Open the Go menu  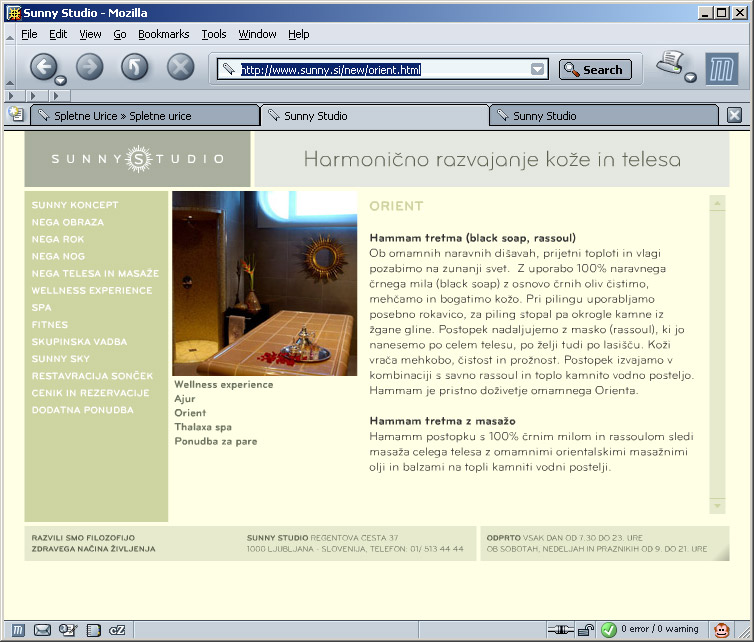[120, 34]
